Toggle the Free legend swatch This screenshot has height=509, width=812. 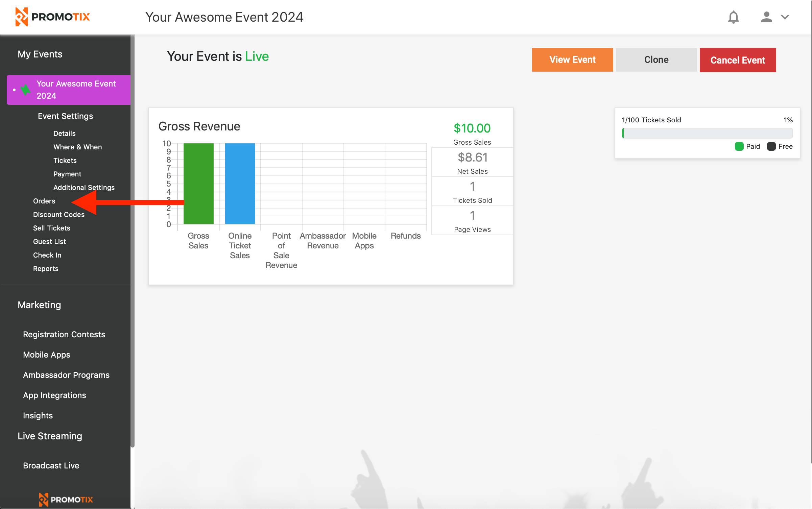(x=771, y=146)
